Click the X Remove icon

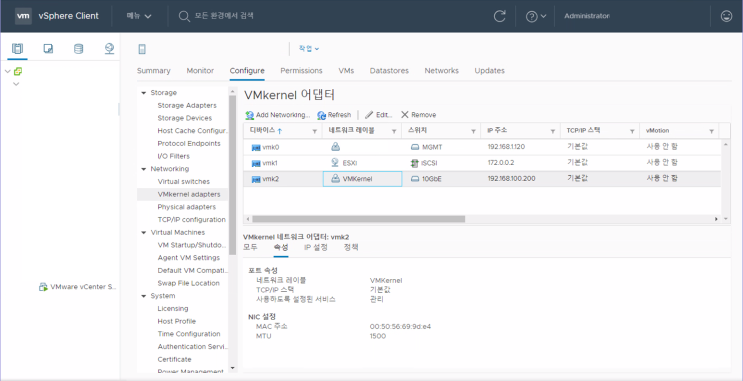[405, 115]
